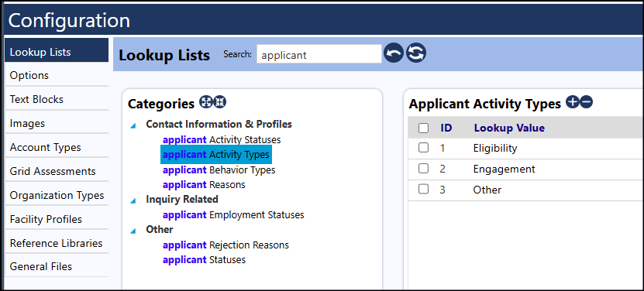Check the Eligibility row checkbox

tap(423, 148)
